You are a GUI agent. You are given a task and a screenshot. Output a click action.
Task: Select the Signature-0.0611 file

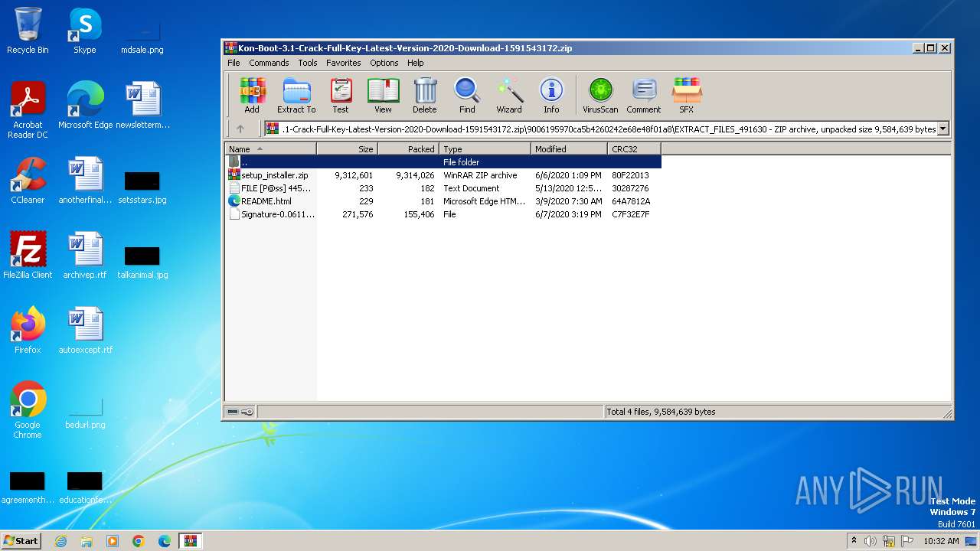tap(443, 214)
